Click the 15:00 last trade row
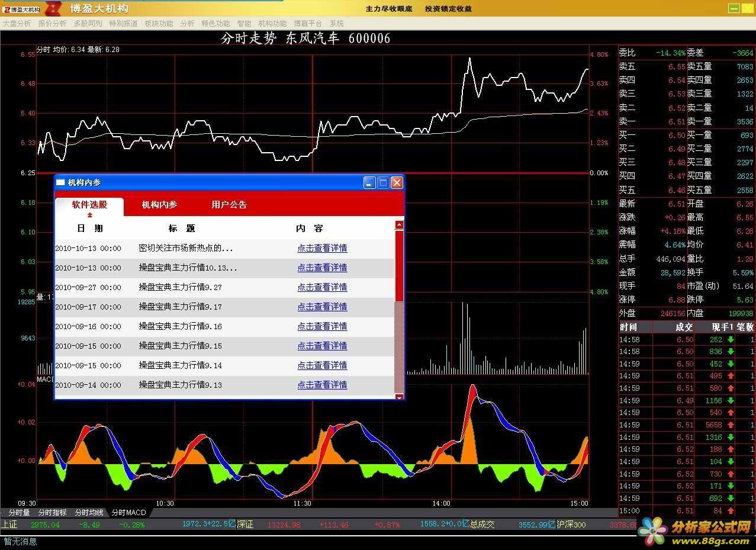 click(687, 511)
